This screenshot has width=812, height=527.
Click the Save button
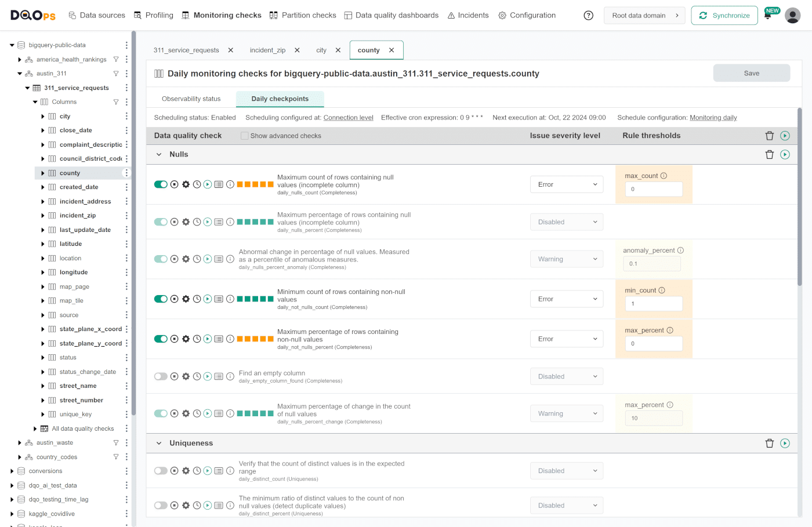751,73
